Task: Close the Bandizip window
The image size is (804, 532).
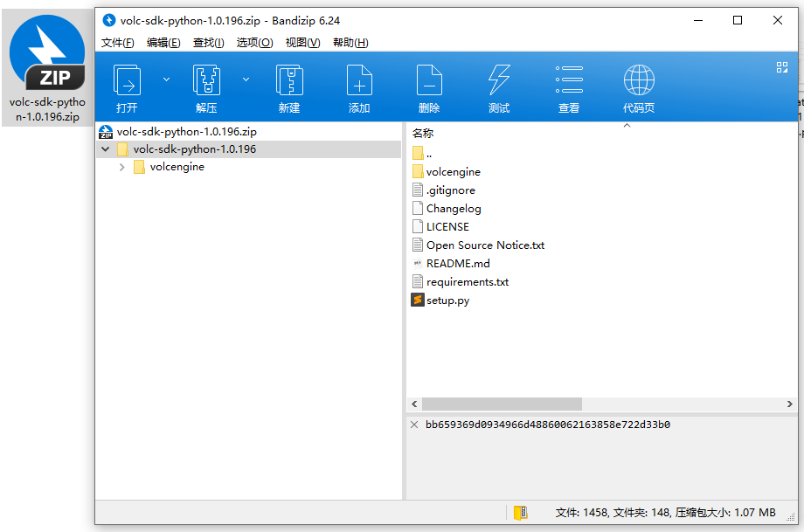Action: click(777, 20)
